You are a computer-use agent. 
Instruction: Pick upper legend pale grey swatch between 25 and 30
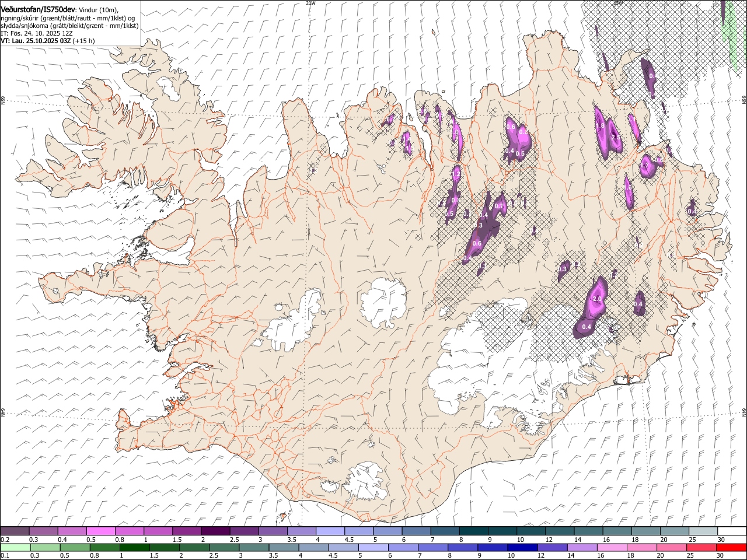pyautogui.click(x=703, y=531)
